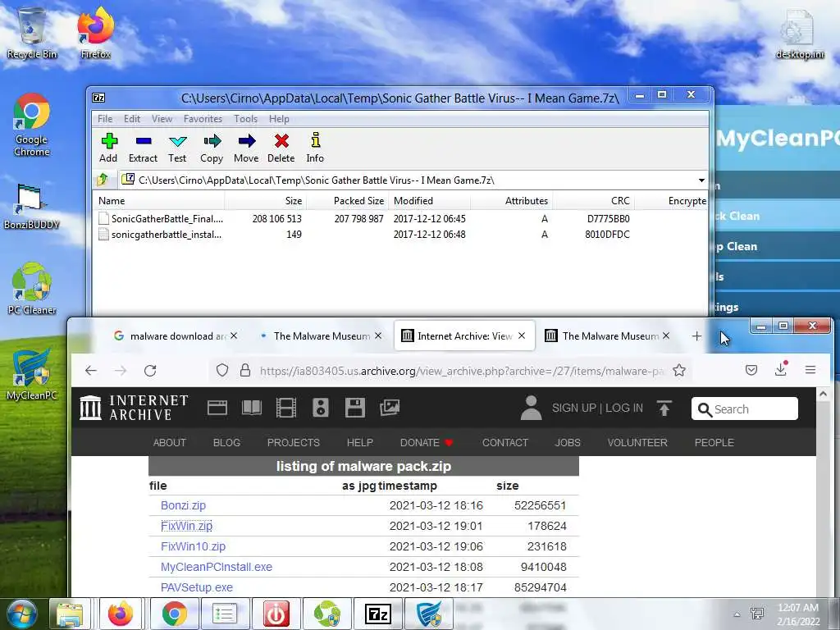Open the Firefox hamburger application menu

[810, 370]
